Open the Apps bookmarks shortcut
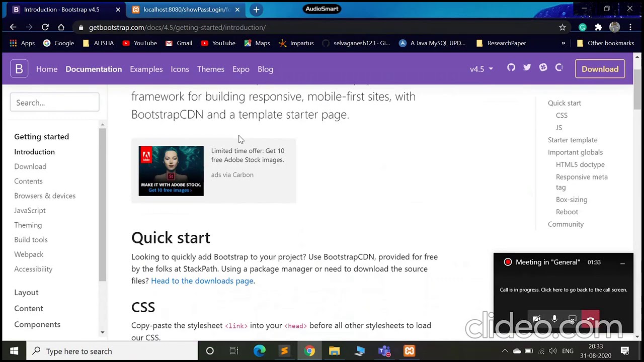 tap(22, 43)
